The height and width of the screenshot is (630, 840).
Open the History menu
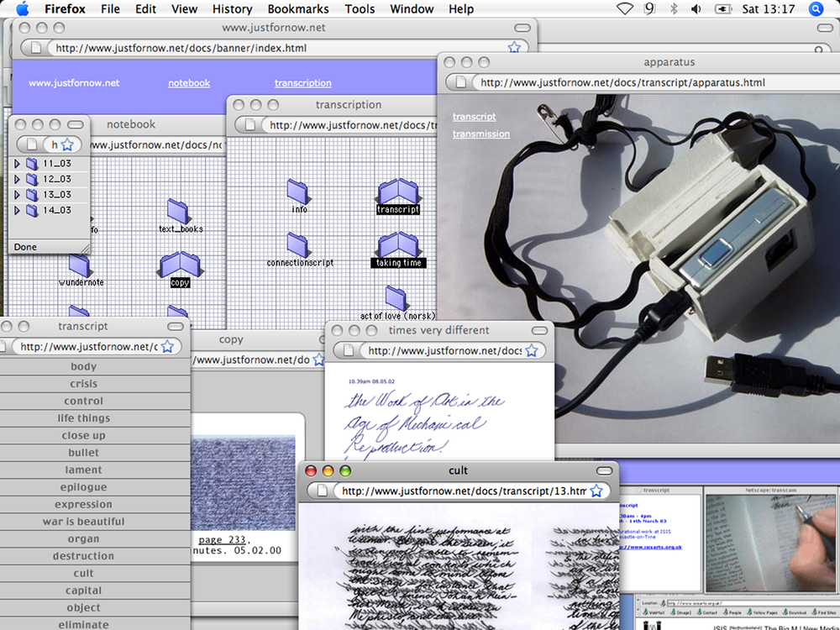(232, 9)
